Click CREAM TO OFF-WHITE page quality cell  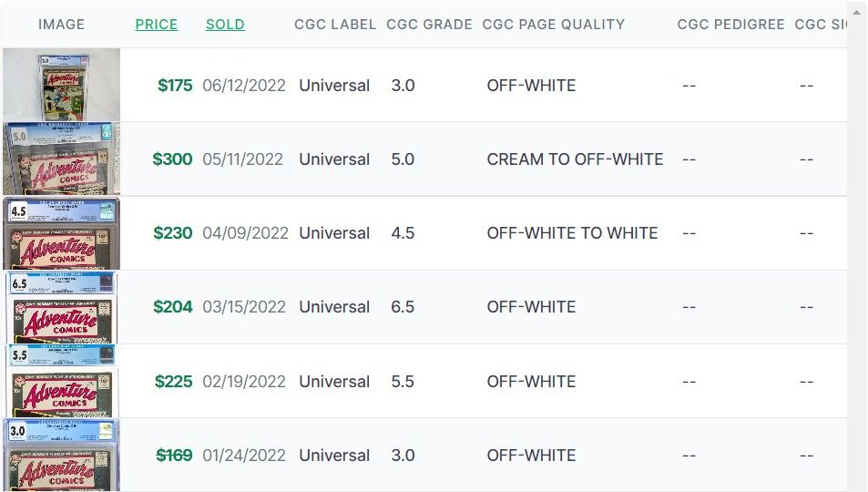click(575, 159)
